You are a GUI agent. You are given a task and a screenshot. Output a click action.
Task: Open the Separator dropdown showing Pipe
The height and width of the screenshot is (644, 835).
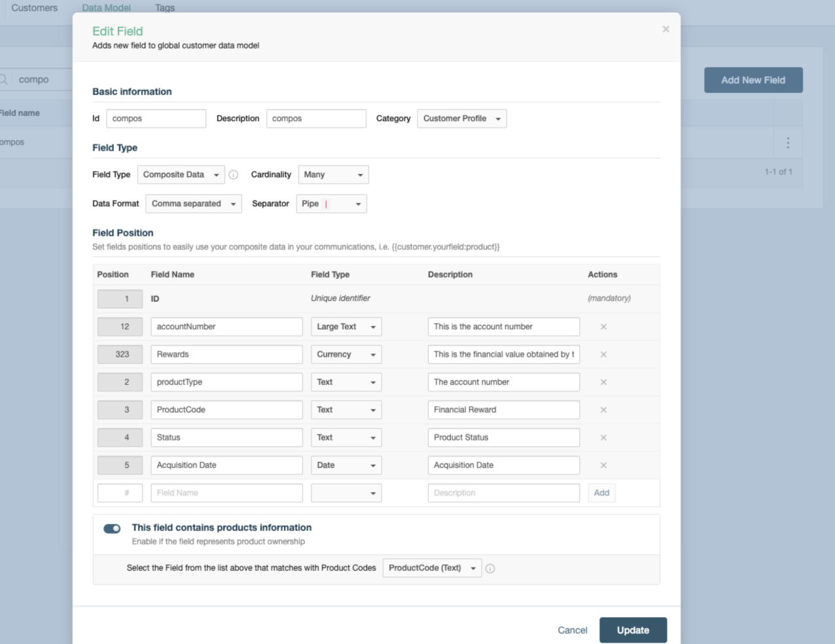pos(331,204)
